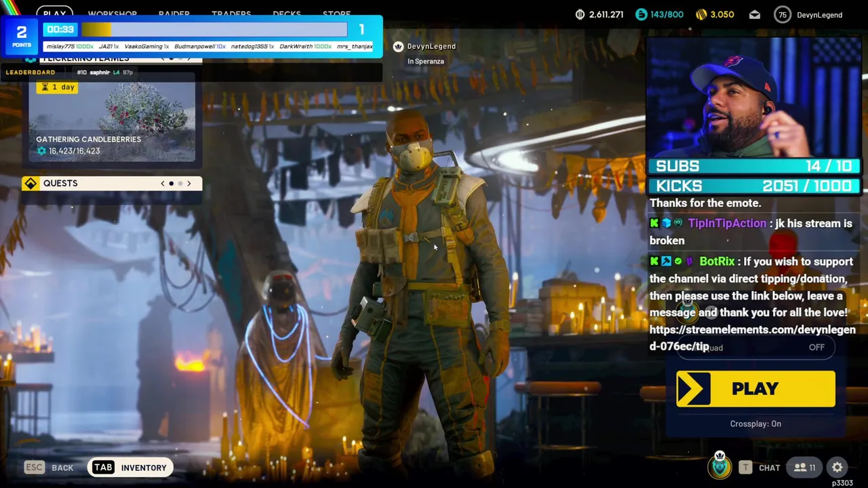This screenshot has width=868, height=488.
Task: Open the DevynLegend profile name in header
Action: [819, 15]
